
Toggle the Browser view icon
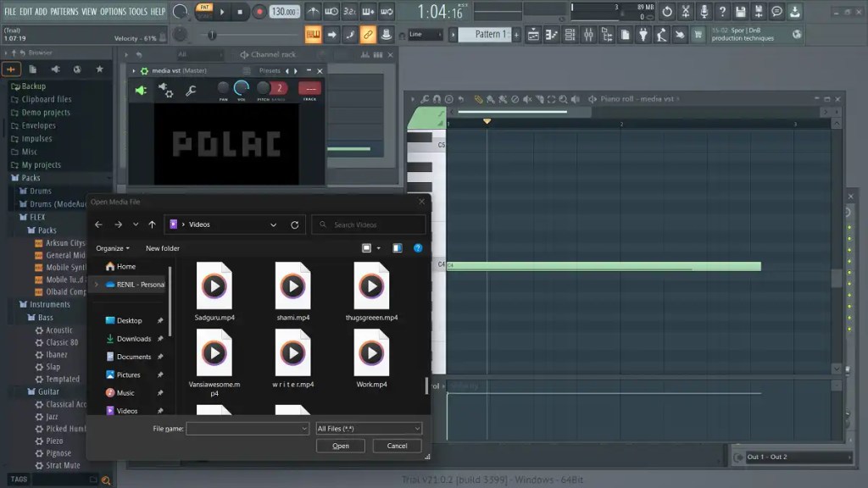pos(607,35)
